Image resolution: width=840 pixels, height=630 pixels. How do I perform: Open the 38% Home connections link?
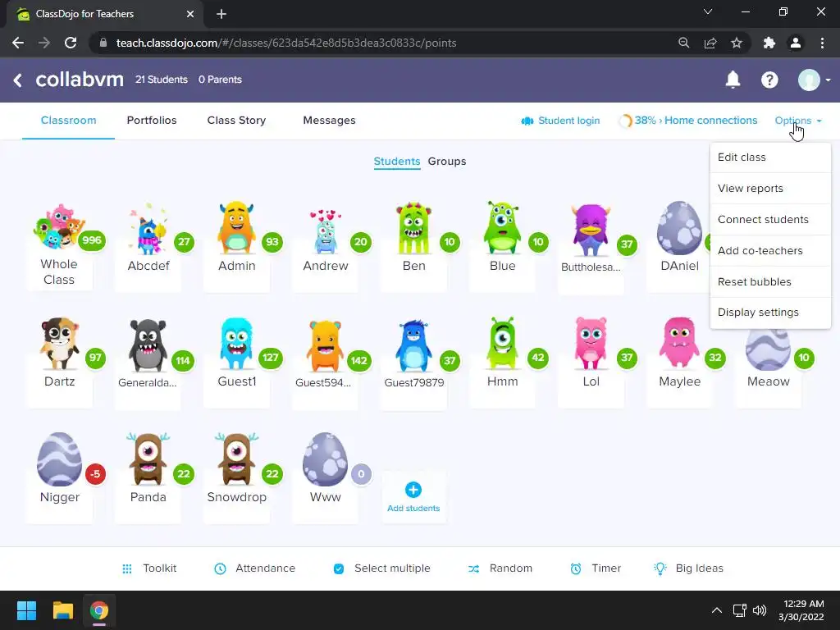pyautogui.click(x=688, y=121)
